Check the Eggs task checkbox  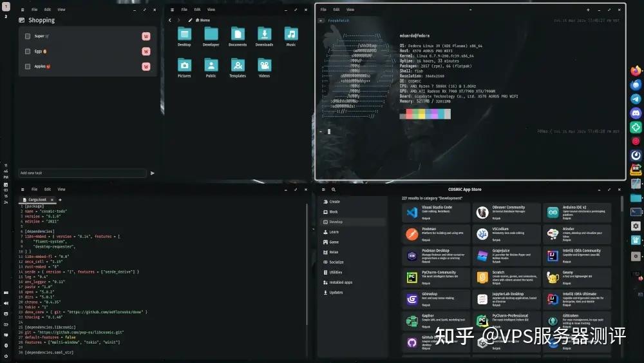(28, 52)
